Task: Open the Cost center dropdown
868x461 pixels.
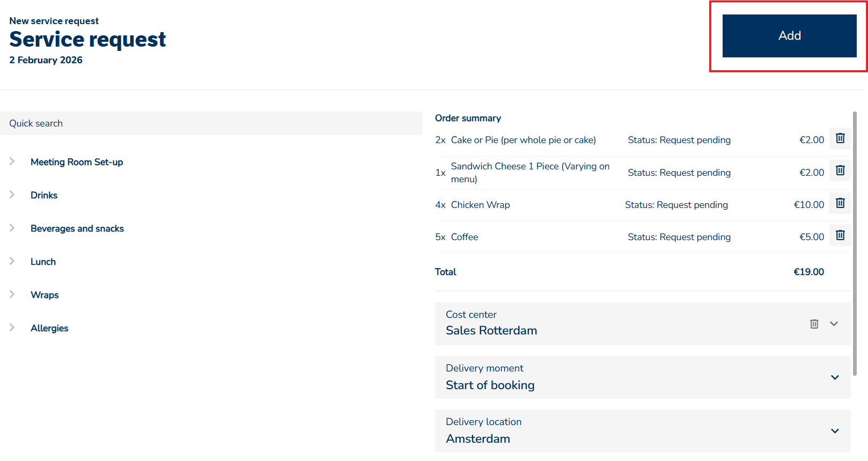Action: tap(834, 324)
